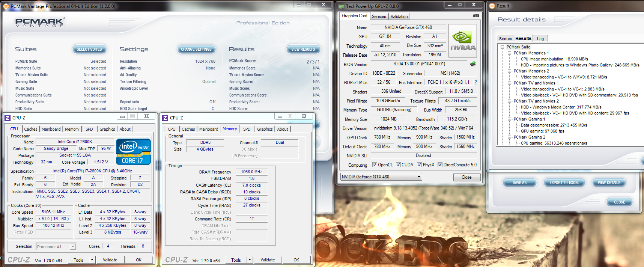Click the Close button in GPU-Z
The height and width of the screenshot is (267, 644).
click(x=466, y=177)
